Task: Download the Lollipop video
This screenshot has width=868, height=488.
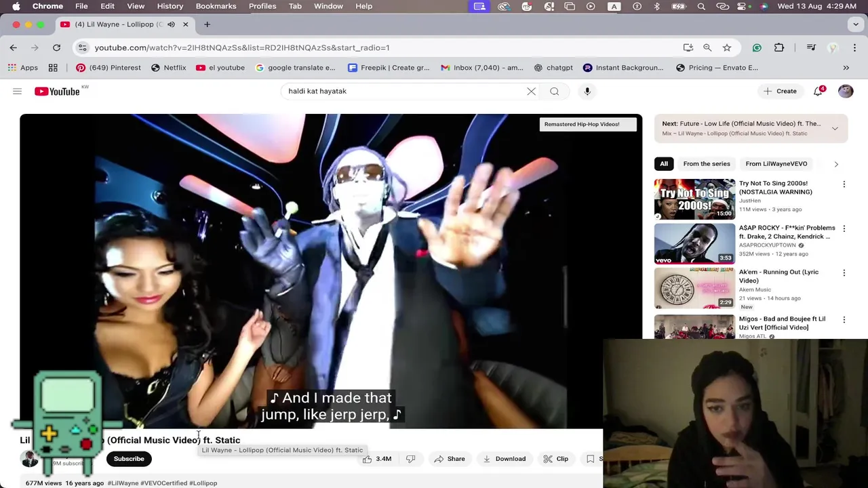Action: [x=504, y=459]
